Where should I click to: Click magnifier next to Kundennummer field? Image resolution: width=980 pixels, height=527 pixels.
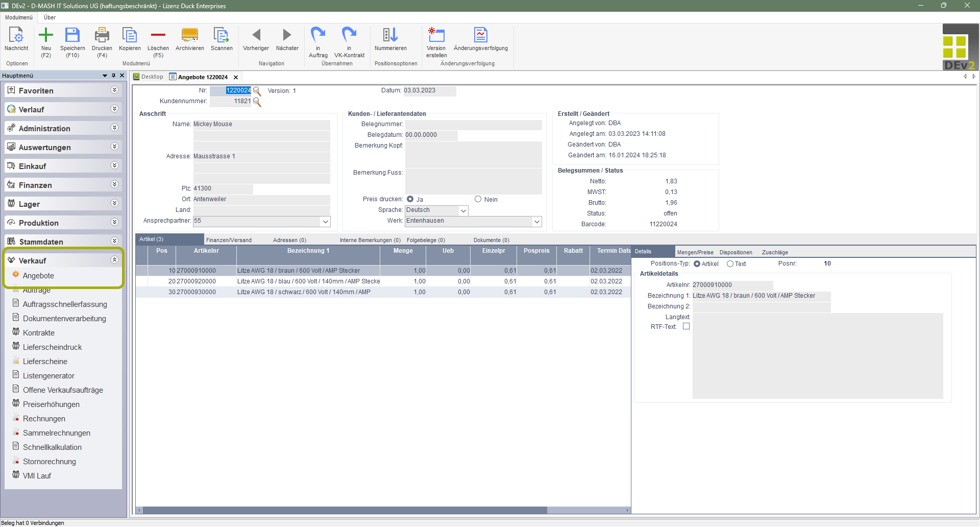[x=257, y=102]
